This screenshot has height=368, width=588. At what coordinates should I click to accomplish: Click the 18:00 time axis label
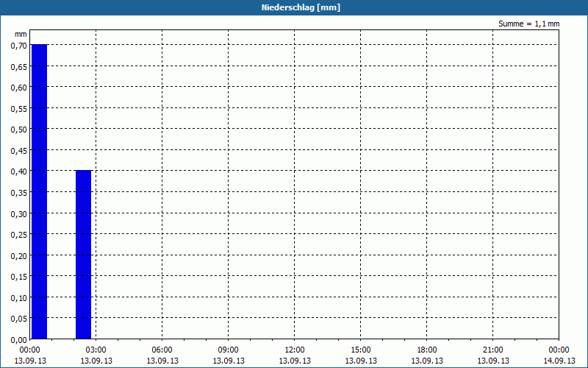(427, 350)
